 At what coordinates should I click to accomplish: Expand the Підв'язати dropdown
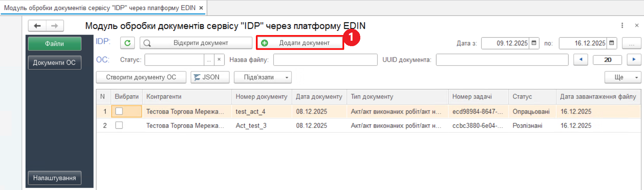(286, 78)
